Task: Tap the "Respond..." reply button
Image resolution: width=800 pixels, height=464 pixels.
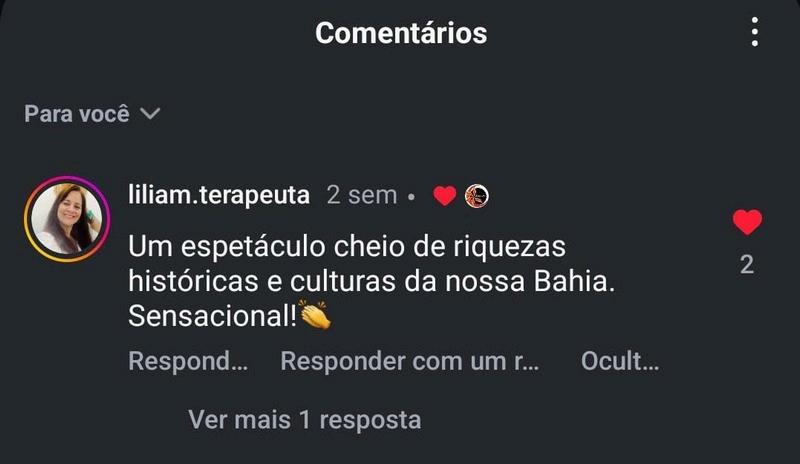Action: point(188,361)
